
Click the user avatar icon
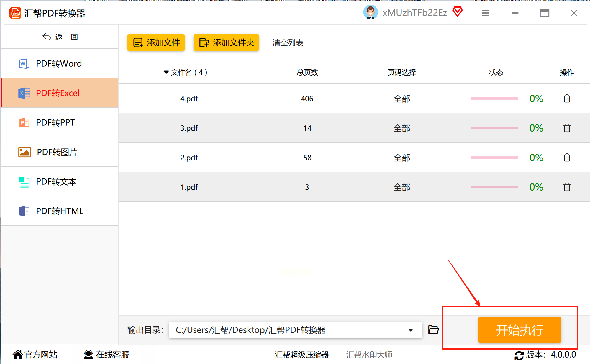pos(370,13)
